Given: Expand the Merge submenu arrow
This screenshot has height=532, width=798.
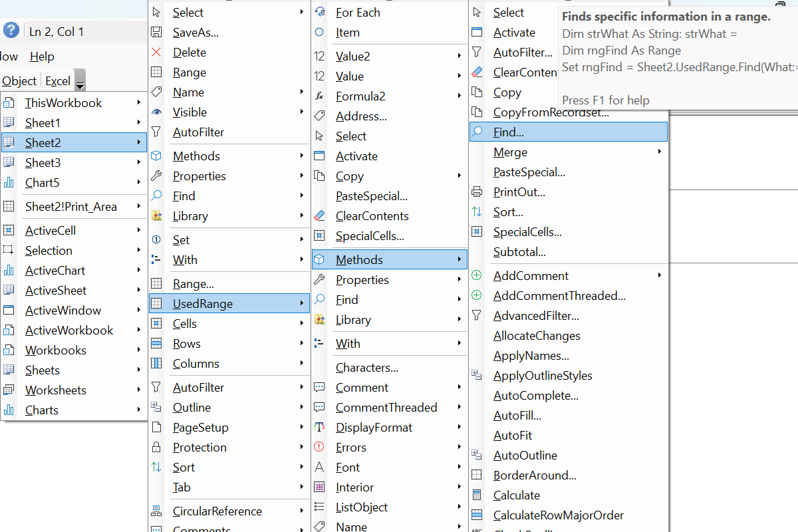Looking at the screenshot, I should [x=660, y=152].
